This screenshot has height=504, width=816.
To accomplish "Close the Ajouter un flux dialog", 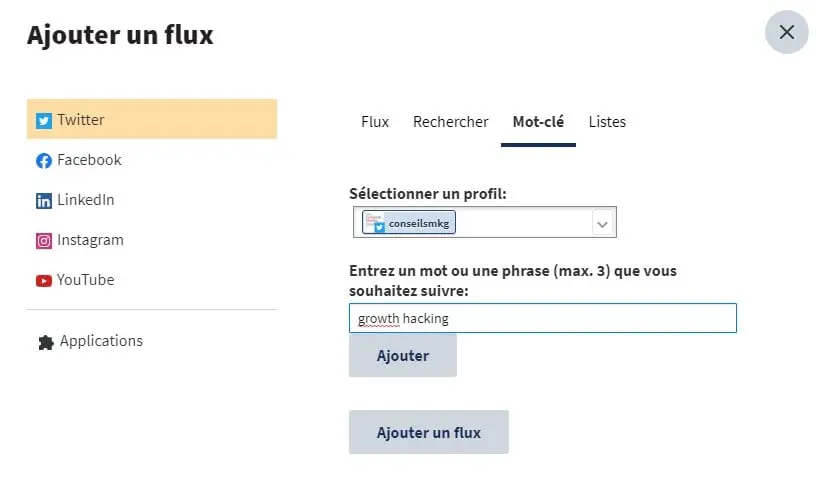I will click(786, 32).
